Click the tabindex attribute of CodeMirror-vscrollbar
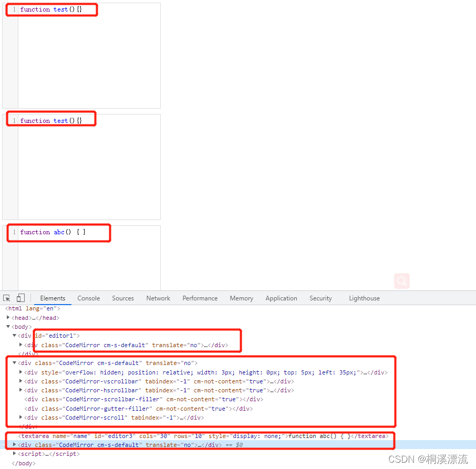Viewport: 476px width, 469px height. click(x=168, y=381)
